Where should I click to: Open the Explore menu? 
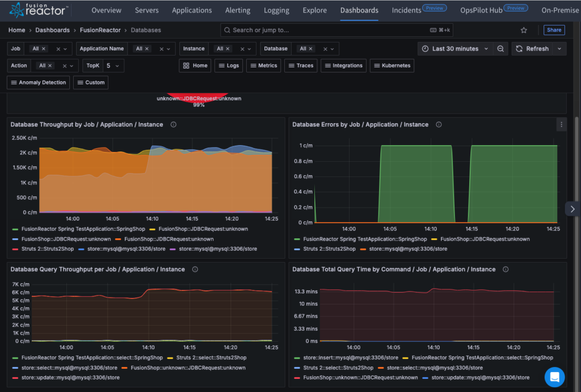tap(314, 10)
